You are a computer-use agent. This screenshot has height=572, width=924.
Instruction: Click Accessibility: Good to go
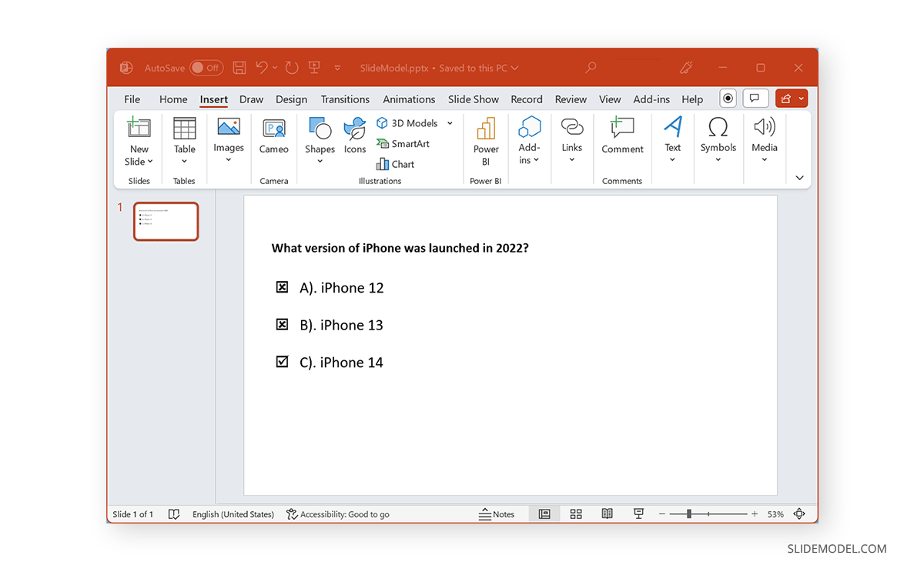tap(338, 514)
